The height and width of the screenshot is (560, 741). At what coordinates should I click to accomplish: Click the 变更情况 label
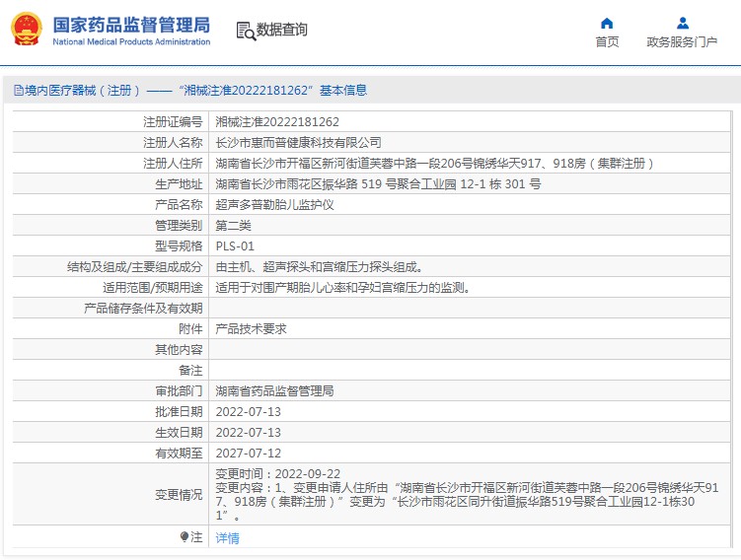click(x=179, y=494)
